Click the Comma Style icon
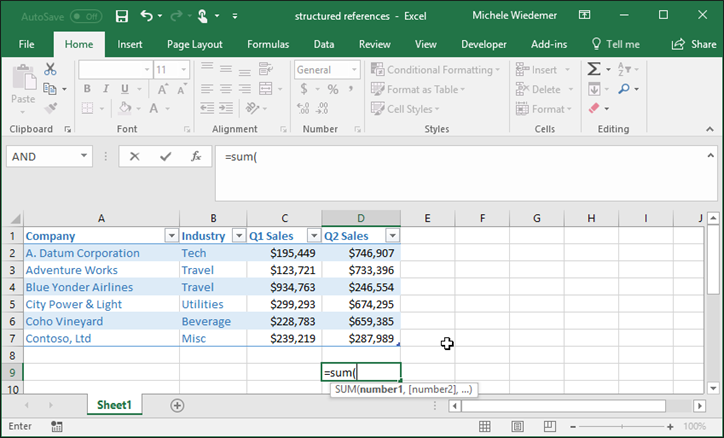Screen dimensions: 724x438 point(351,89)
